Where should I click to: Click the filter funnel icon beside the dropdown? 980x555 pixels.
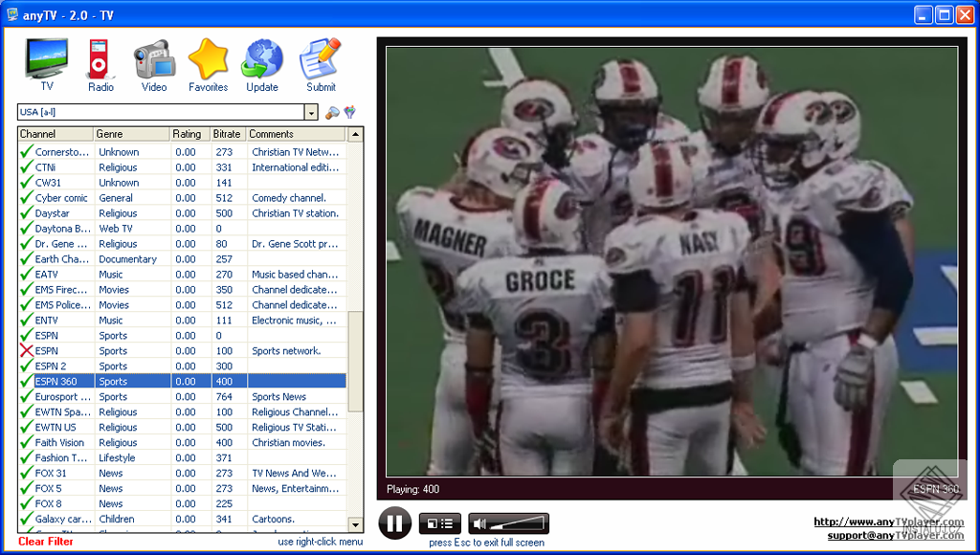point(350,112)
